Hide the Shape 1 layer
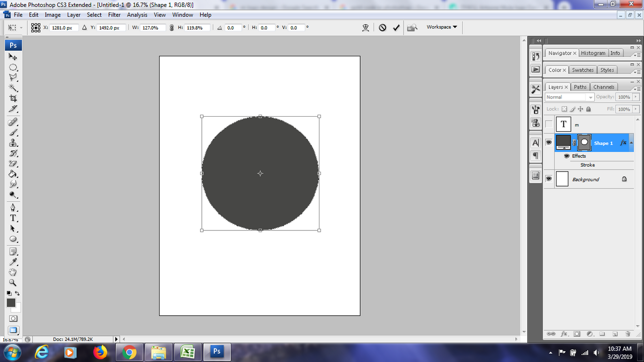Image resolution: width=644 pixels, height=362 pixels. click(x=549, y=143)
